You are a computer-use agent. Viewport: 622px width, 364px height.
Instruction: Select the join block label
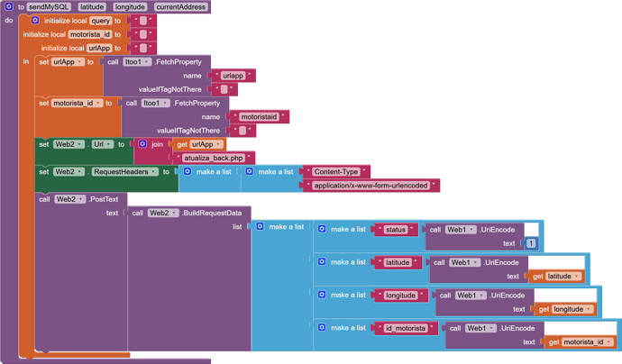(157, 144)
